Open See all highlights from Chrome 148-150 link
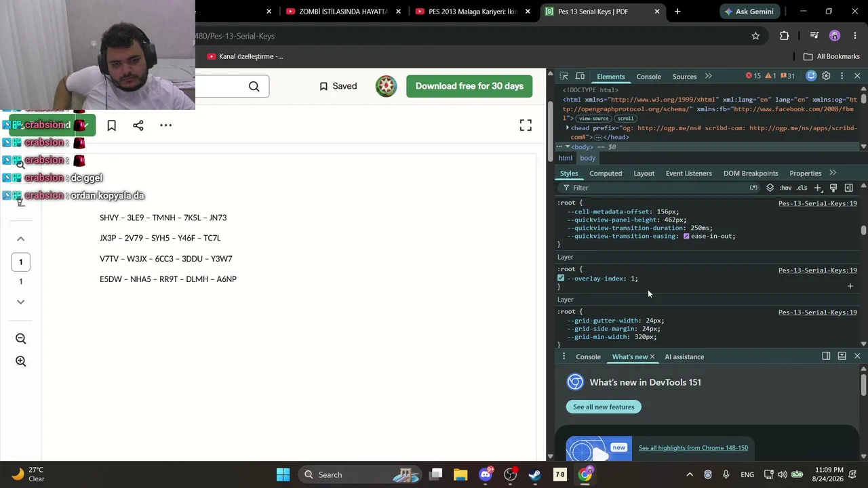Screen dimensions: 868x488 [x=693, y=448]
